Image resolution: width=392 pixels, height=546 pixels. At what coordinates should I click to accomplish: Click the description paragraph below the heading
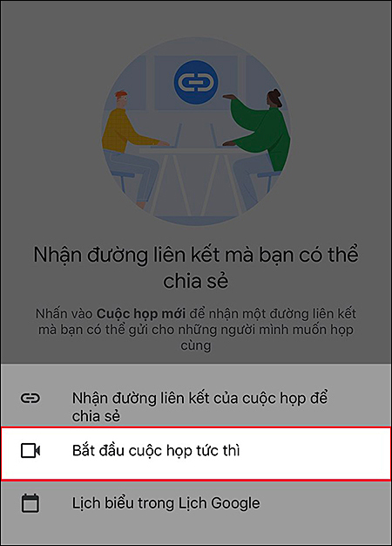[x=196, y=330]
